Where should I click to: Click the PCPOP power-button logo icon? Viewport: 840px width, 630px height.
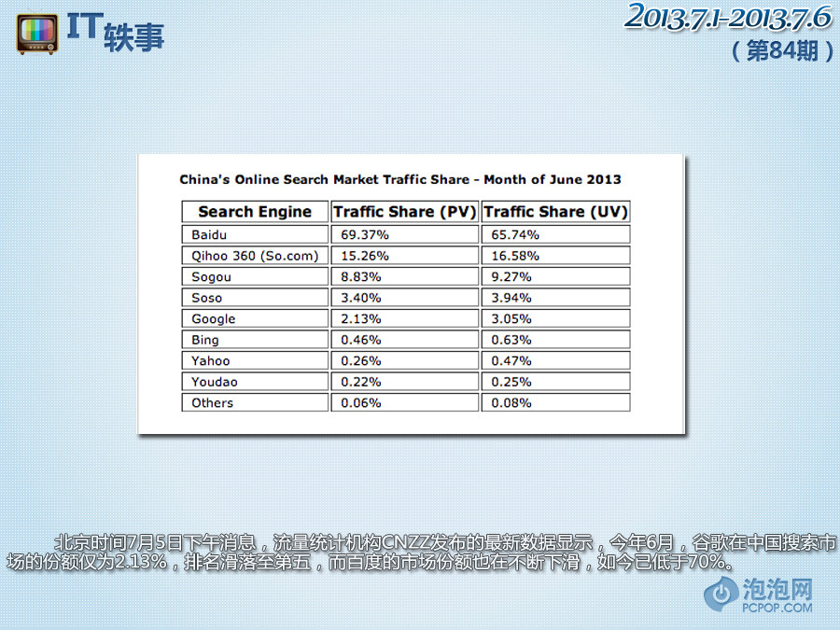click(721, 594)
